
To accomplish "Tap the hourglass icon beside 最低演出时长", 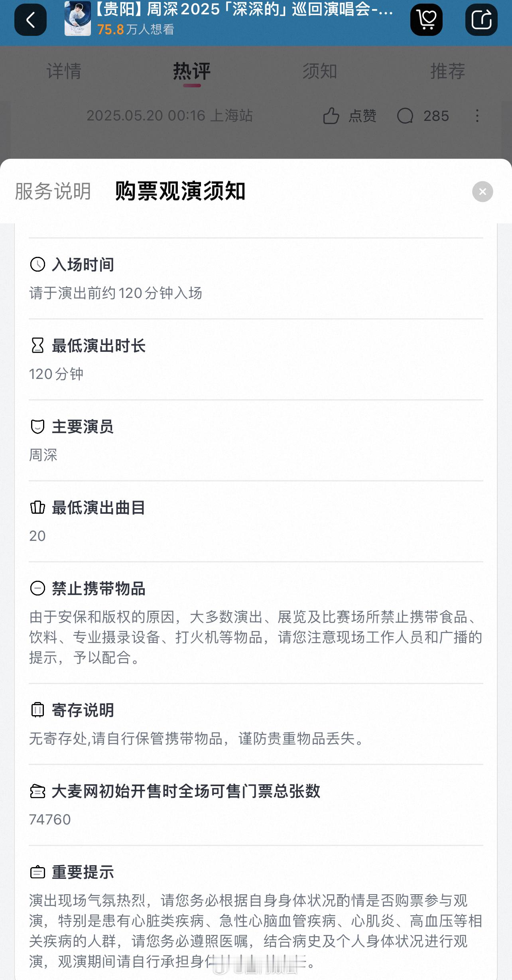I will pyautogui.click(x=37, y=345).
